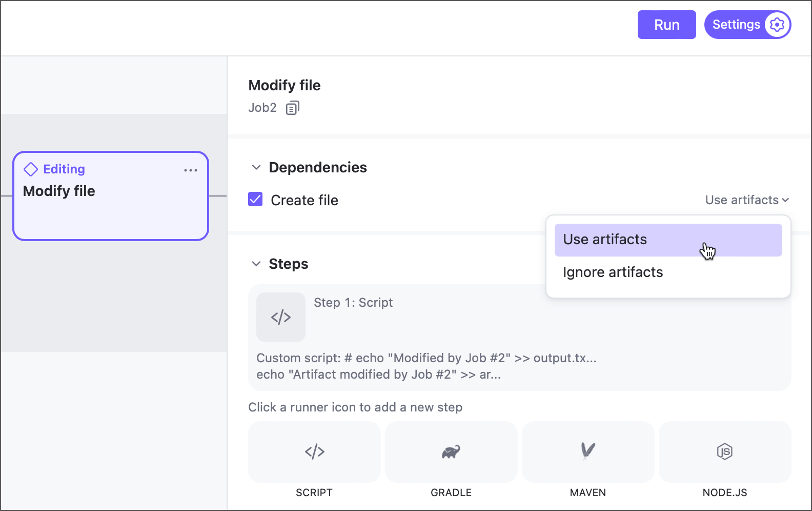This screenshot has height=511, width=812.
Task: Open the three-dots menu on job card
Action: pyautogui.click(x=191, y=170)
